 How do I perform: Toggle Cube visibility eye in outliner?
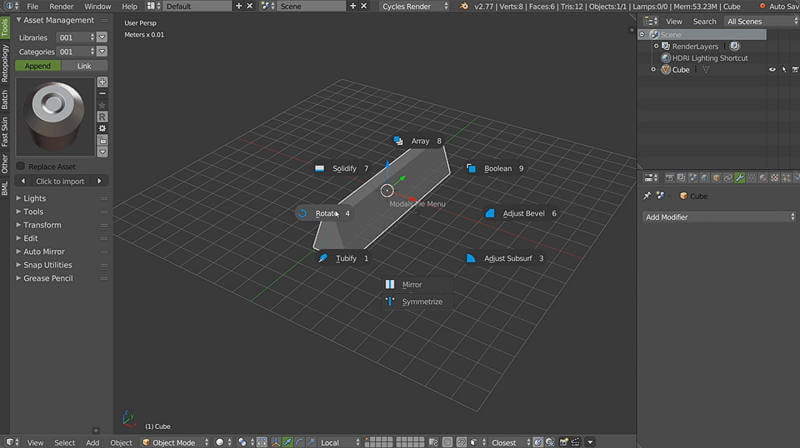pos(772,70)
